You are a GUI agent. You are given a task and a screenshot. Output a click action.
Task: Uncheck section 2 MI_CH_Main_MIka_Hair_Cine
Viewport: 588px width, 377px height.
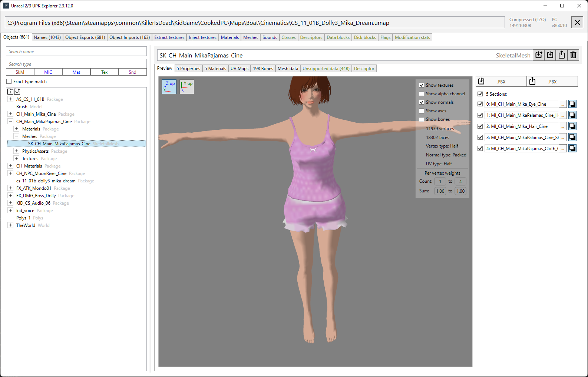point(480,126)
